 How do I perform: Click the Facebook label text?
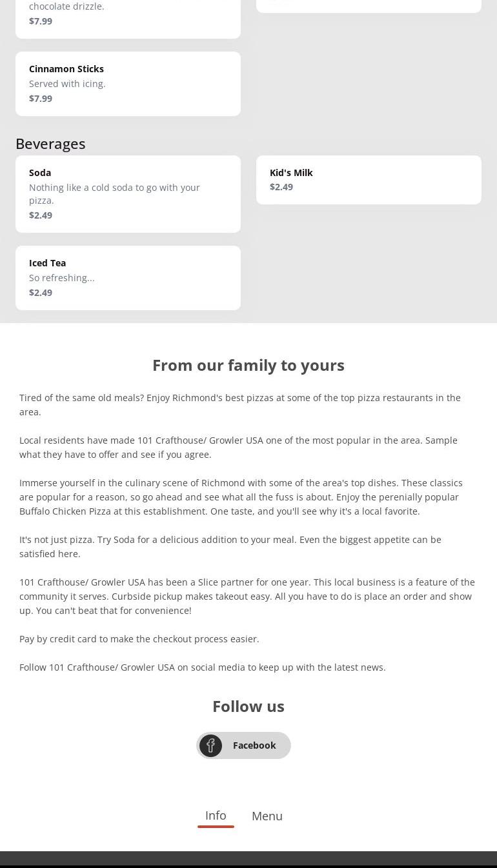(254, 745)
